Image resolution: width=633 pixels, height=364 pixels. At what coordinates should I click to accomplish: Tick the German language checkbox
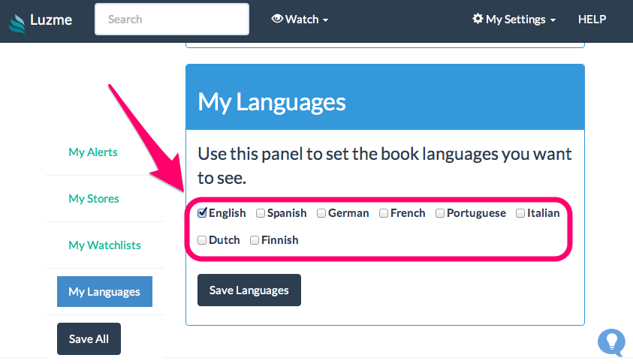point(321,213)
